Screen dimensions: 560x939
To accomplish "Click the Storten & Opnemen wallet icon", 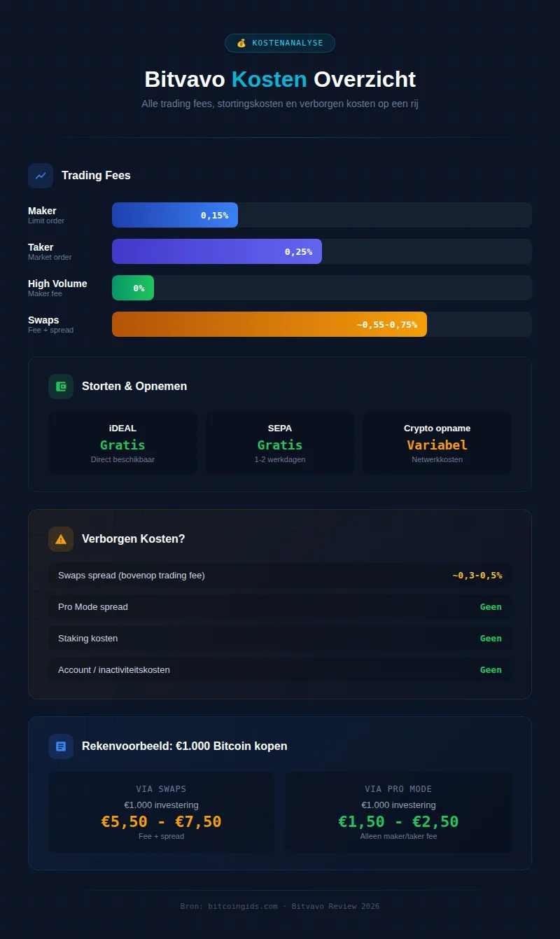I will [61, 387].
